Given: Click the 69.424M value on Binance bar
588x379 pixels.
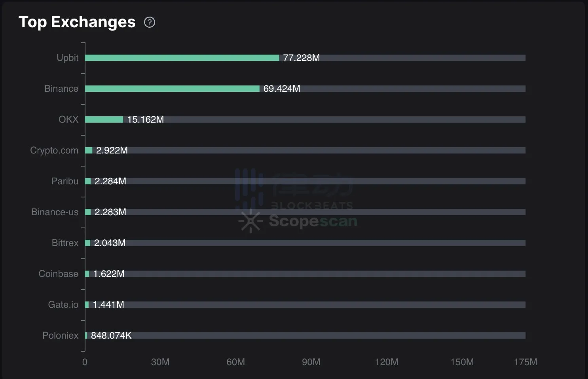Looking at the screenshot, I should [282, 89].
